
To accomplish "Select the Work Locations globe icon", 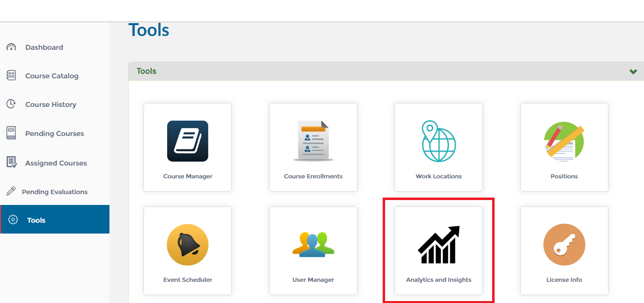I will pos(438,141).
